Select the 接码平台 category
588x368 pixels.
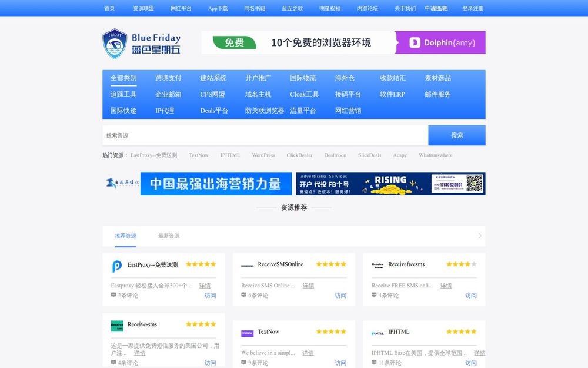point(348,94)
